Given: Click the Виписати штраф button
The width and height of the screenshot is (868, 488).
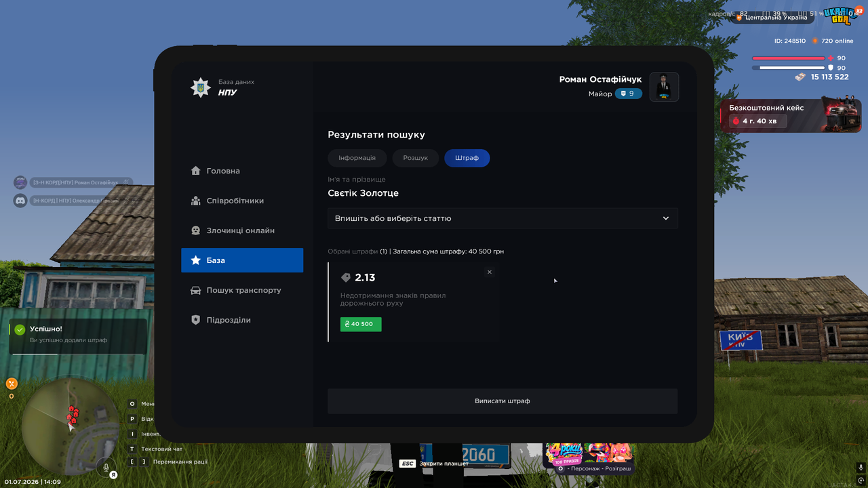Looking at the screenshot, I should click(x=502, y=401).
